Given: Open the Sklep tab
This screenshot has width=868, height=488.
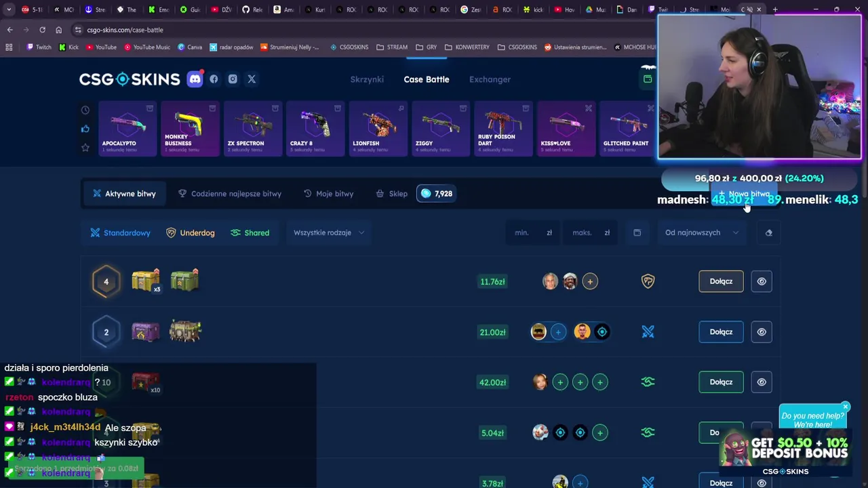Looking at the screenshot, I should 391,194.
